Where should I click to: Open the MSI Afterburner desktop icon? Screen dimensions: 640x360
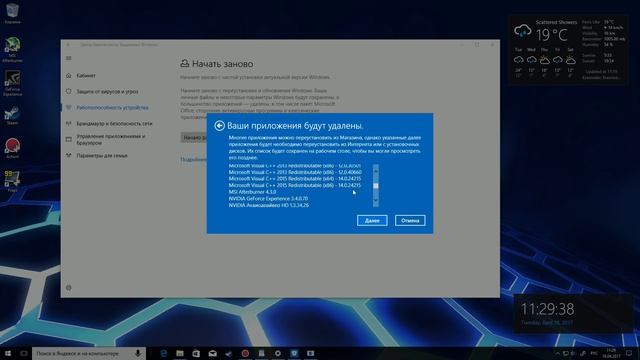[12, 49]
